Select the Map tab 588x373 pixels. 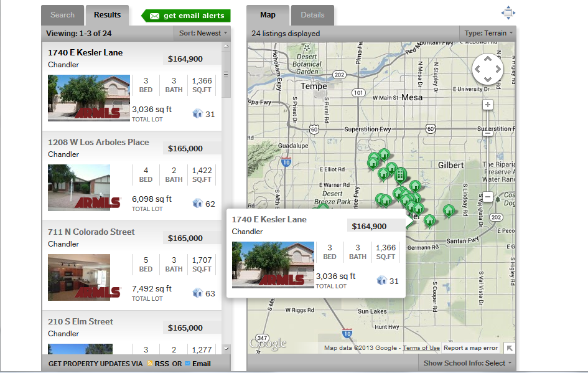268,15
